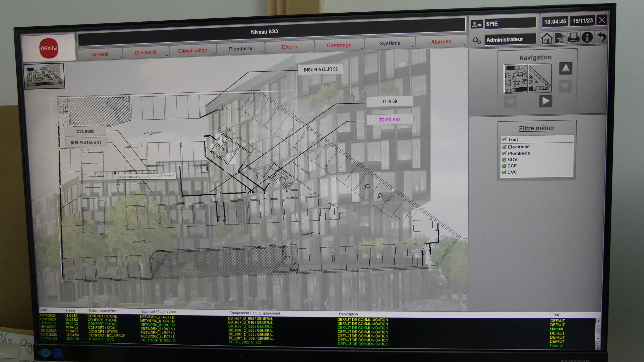Expand the Alarmes menu dropdown arrow
This screenshot has width=644, height=362.
point(464,45)
